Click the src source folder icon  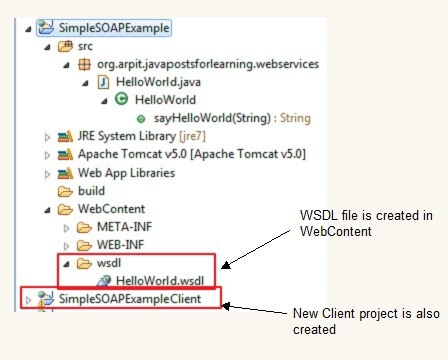click(65, 46)
